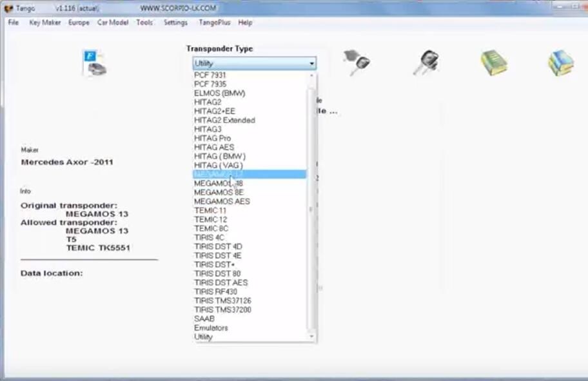Click the Original transponder label
The height and width of the screenshot is (381, 588).
[x=69, y=206]
